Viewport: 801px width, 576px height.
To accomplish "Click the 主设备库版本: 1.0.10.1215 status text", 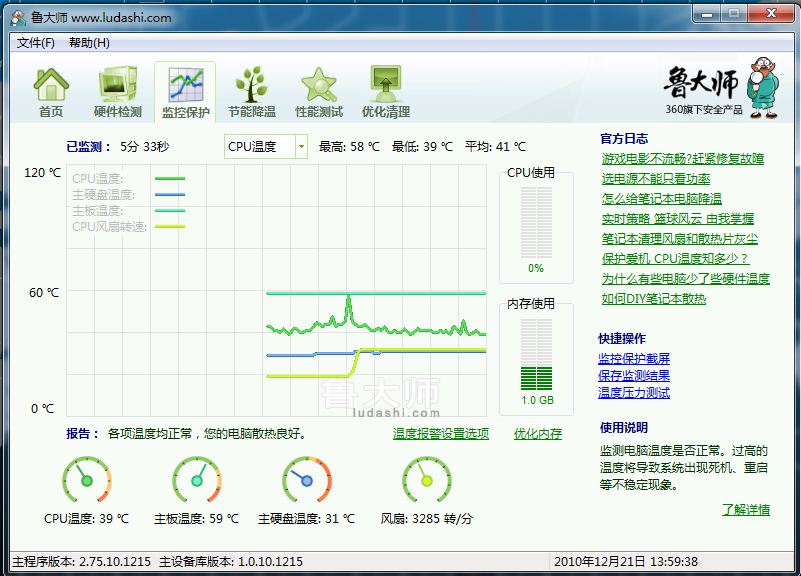I will 231,562.
